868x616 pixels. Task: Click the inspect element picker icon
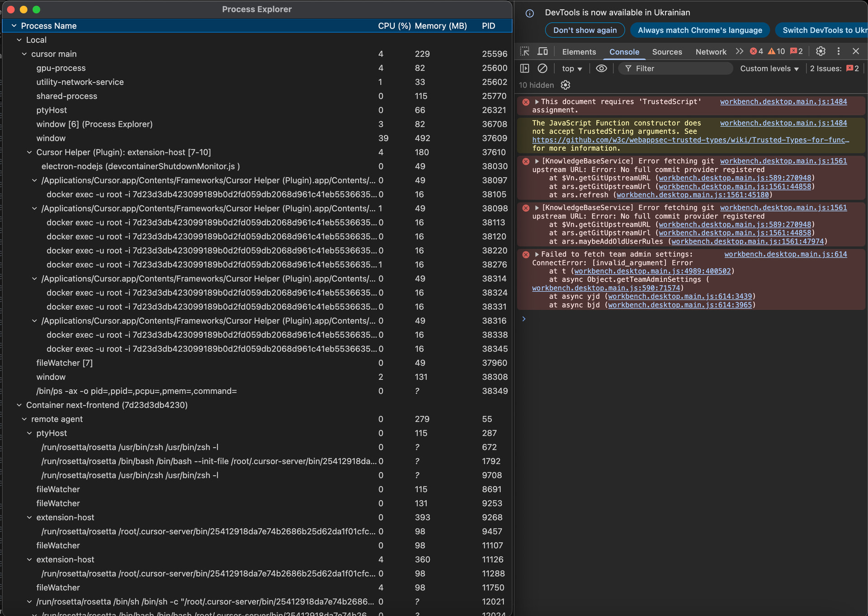524,52
